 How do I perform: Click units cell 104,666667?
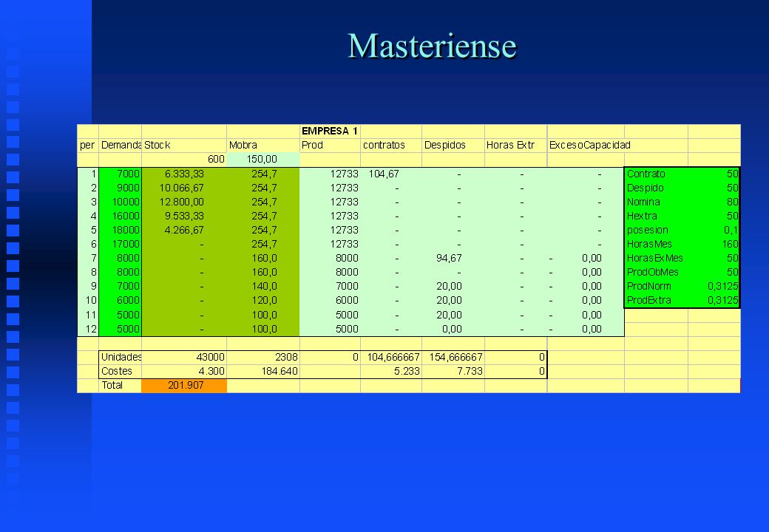pyautogui.click(x=391, y=357)
